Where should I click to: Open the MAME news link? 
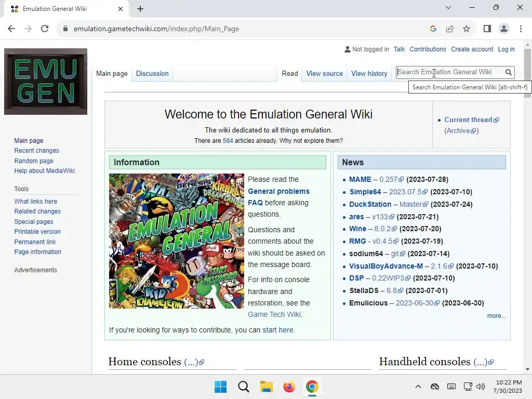pos(360,179)
